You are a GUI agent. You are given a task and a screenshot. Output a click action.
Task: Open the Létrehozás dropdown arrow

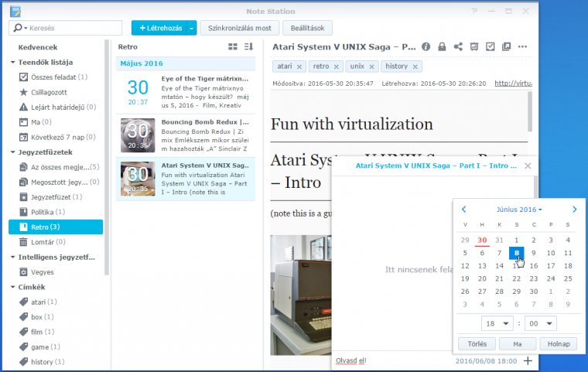point(192,28)
